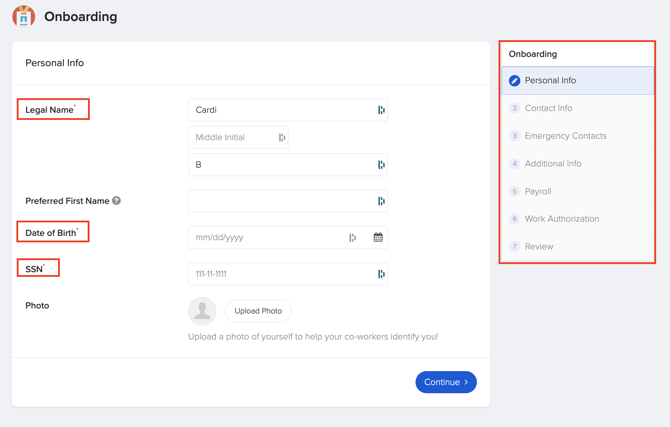Click the Middle Initial input field
Viewport: 670px width, 427px height.
(238, 138)
